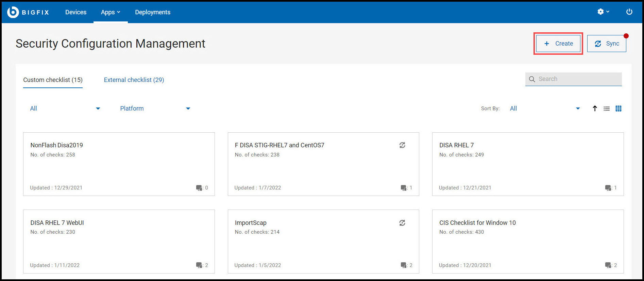Screen dimensions: 644x281
Task: Click sync icon on ImportScap card
Action: pos(402,223)
